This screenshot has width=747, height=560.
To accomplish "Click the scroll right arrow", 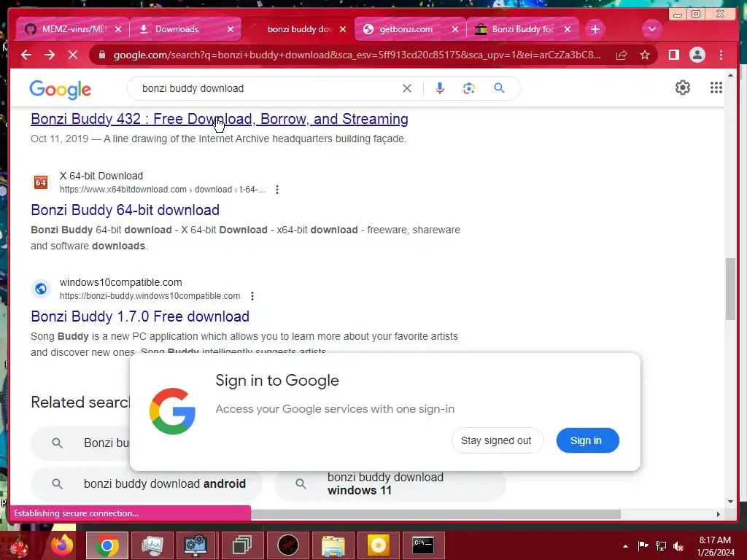I will (719, 514).
